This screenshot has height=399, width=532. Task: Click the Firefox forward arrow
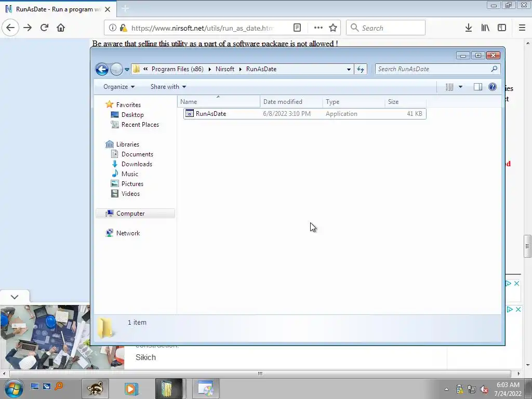pyautogui.click(x=28, y=28)
